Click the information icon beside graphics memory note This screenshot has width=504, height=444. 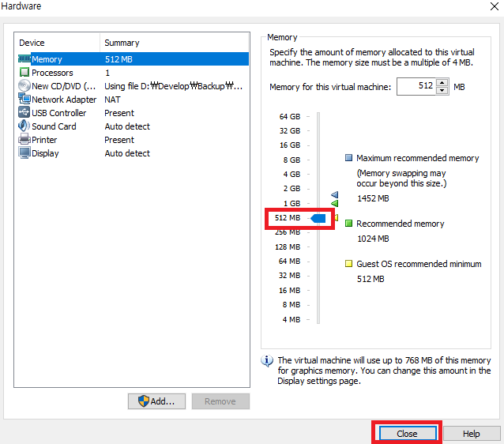[267, 361]
